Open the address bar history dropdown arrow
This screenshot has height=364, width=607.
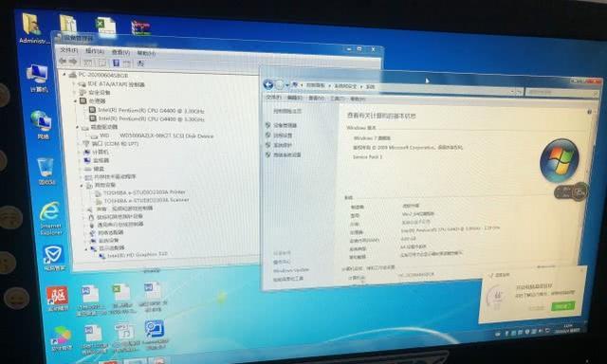(512, 91)
